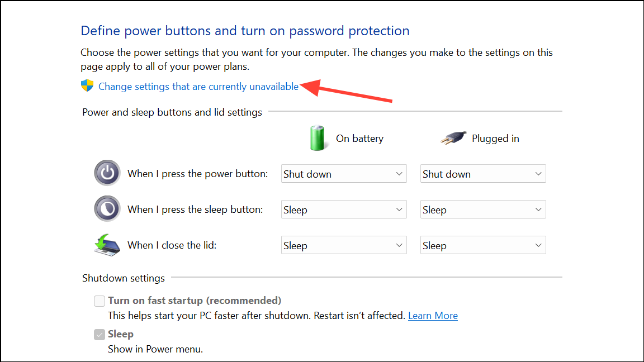Click the page heading Define power buttons
Image resolution: width=644 pixels, height=362 pixels.
[245, 31]
